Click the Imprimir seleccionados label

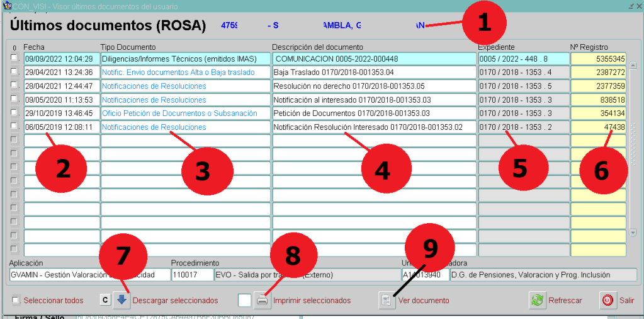pyautogui.click(x=312, y=301)
